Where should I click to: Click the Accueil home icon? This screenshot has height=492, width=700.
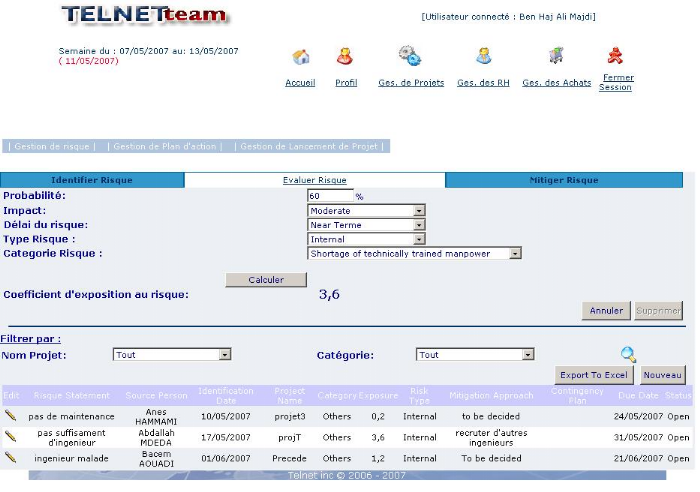pos(300,57)
